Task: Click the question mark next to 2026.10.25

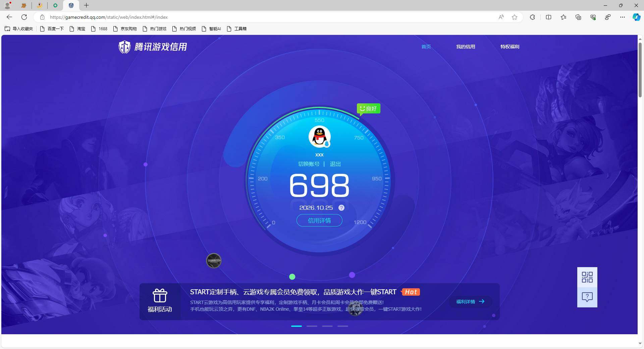Action: pyautogui.click(x=341, y=208)
